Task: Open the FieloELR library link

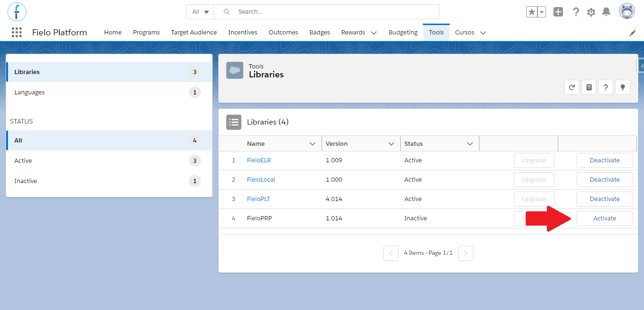Action: point(259,160)
